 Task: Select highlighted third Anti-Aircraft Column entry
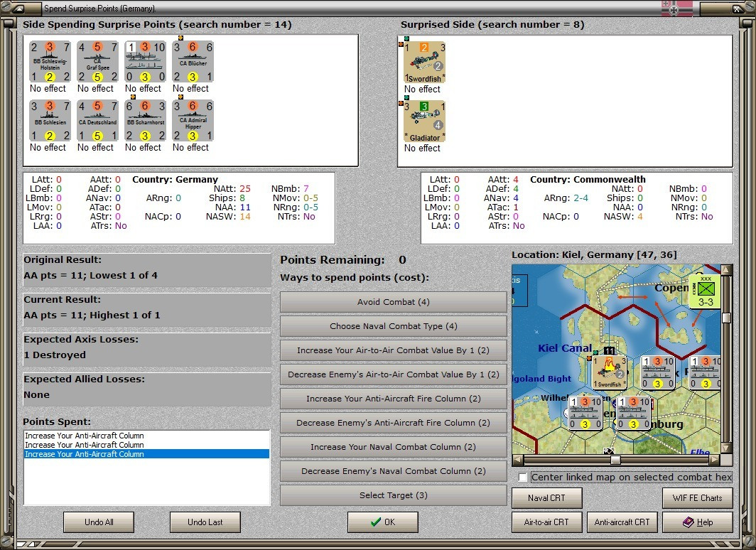point(146,453)
